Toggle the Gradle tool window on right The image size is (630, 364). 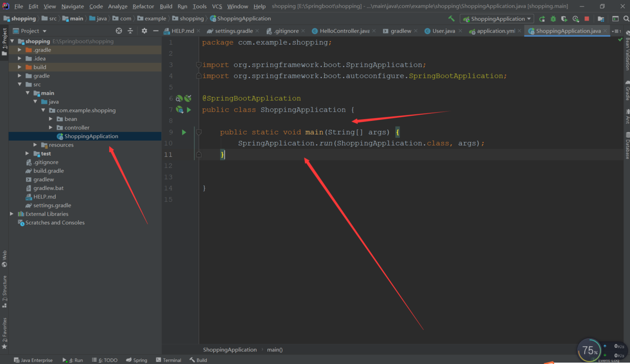click(x=627, y=90)
